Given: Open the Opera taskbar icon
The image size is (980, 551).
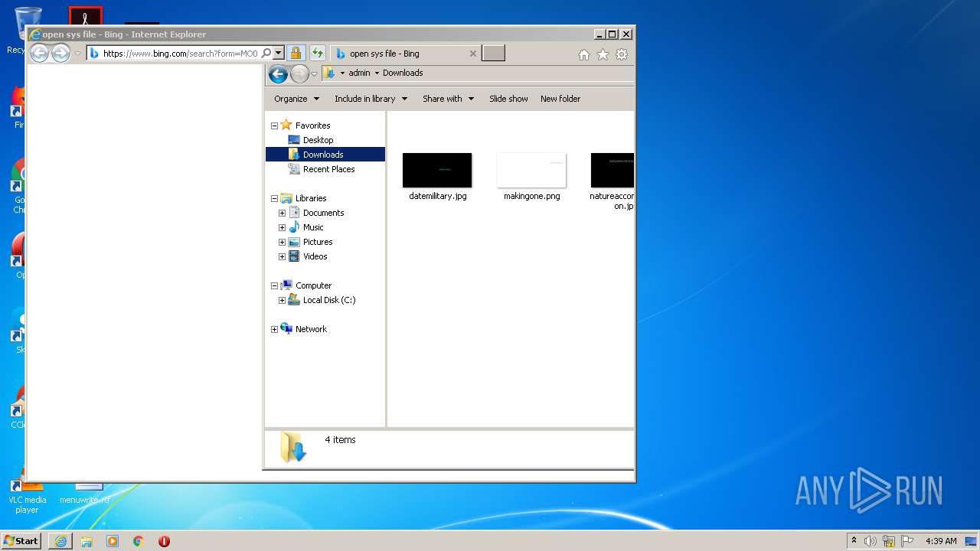Looking at the screenshot, I should [x=164, y=541].
